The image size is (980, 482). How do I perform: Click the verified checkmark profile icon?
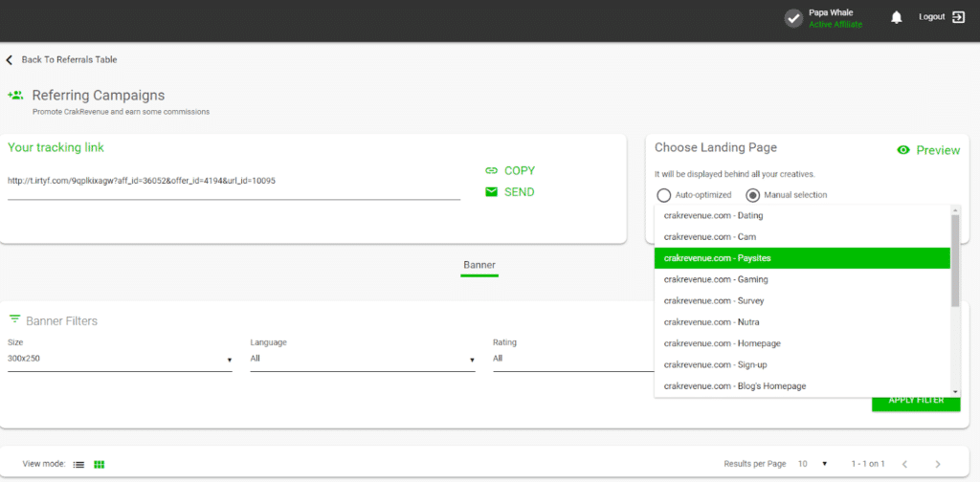click(x=792, y=18)
